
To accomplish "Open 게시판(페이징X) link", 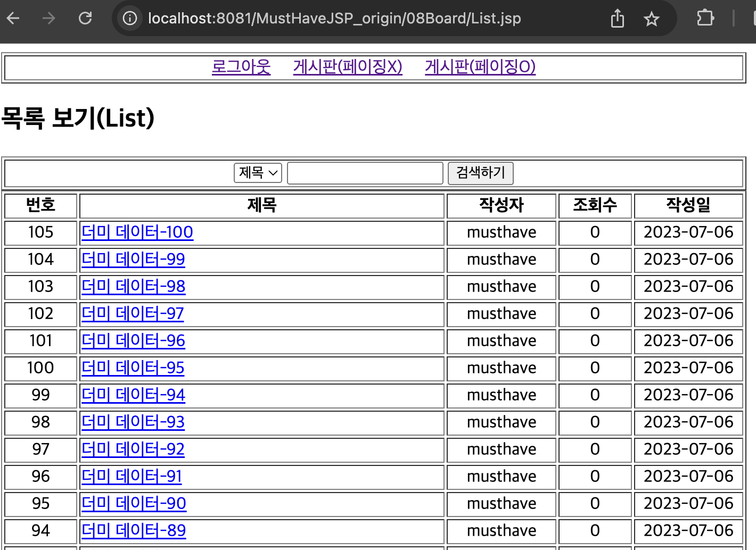I will (x=348, y=67).
